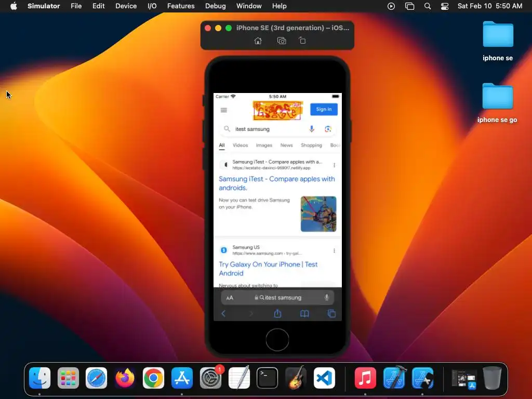The width and height of the screenshot is (532, 399).
Task: Open the Device menu
Action: [126, 6]
